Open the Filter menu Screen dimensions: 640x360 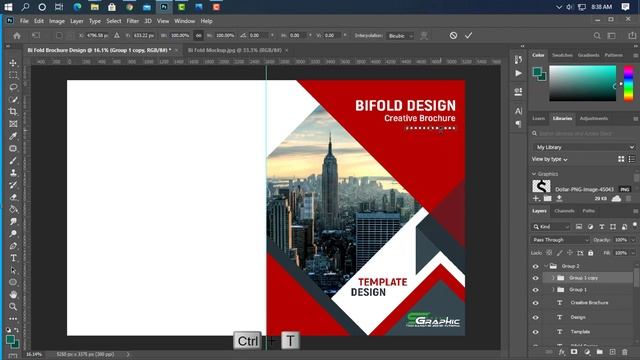(132, 21)
